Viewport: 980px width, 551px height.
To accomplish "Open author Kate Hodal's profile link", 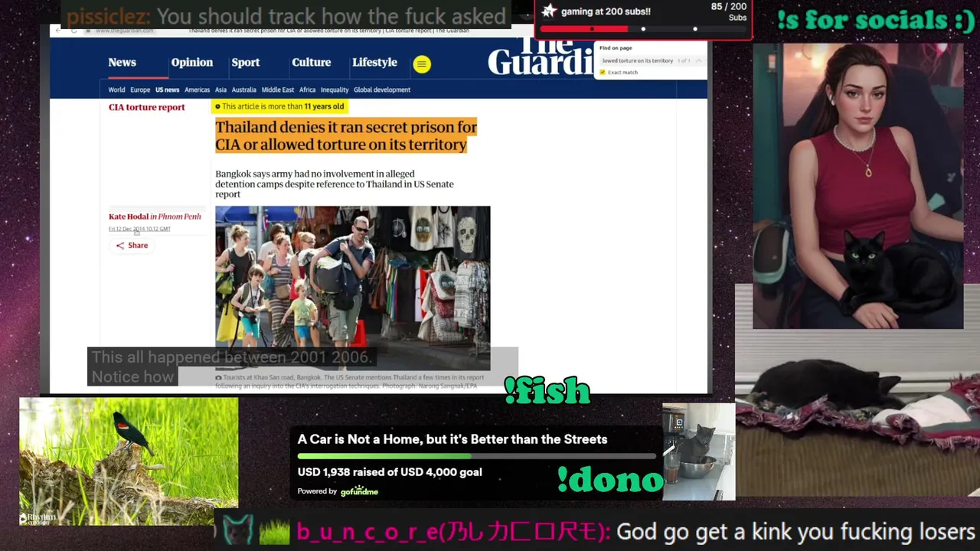I will pos(128,217).
